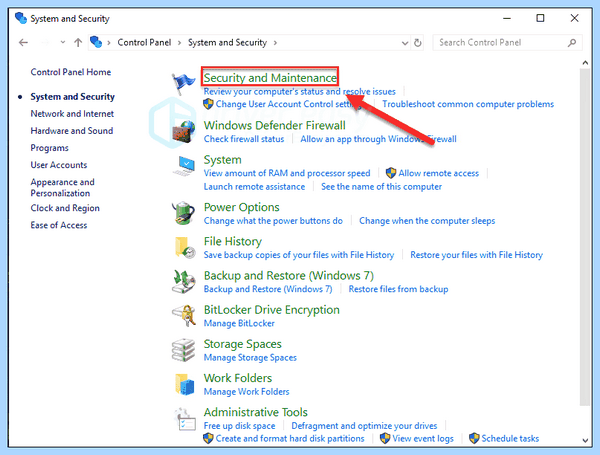Click Check firewall status link
Image resolution: width=600 pixels, height=455 pixels.
tap(244, 139)
